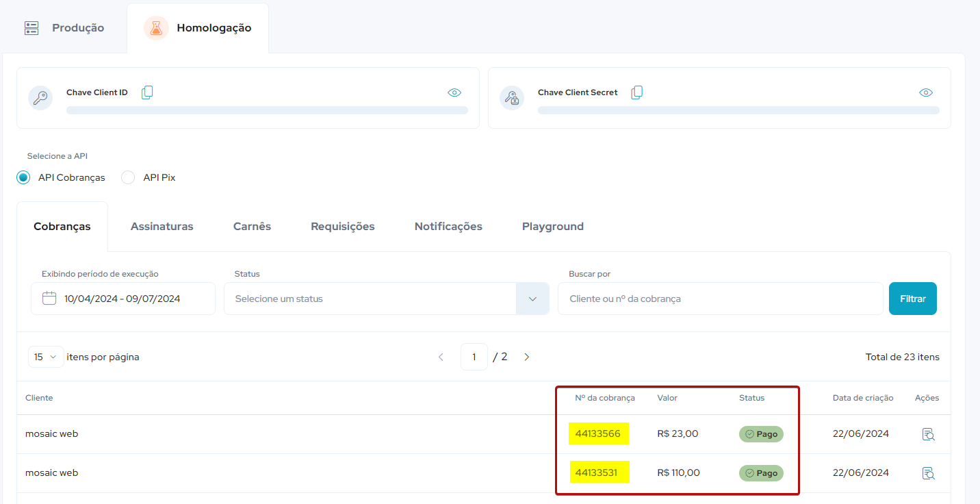Click charge number 44133566
Screen dimensions: 980x504
[598, 433]
